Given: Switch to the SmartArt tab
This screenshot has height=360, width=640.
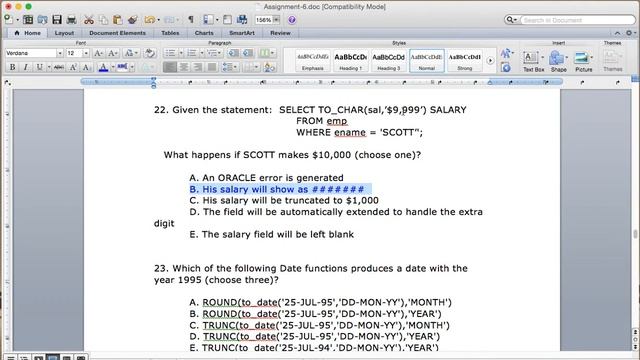Looking at the screenshot, I should tap(242, 33).
